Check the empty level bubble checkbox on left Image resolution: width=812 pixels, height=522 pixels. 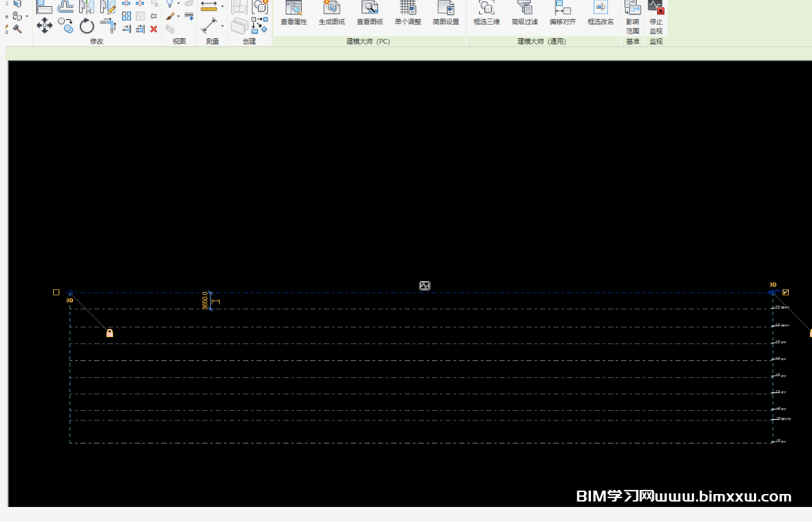[56, 292]
